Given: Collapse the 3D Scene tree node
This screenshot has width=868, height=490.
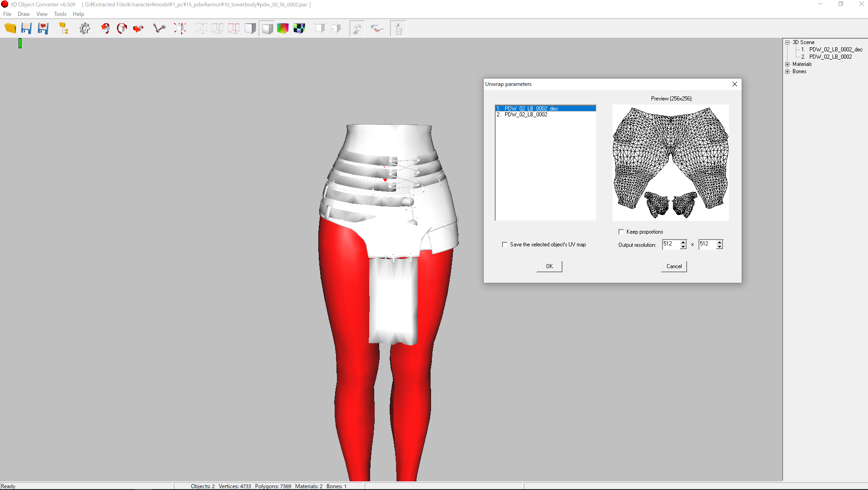Looking at the screenshot, I should point(788,42).
